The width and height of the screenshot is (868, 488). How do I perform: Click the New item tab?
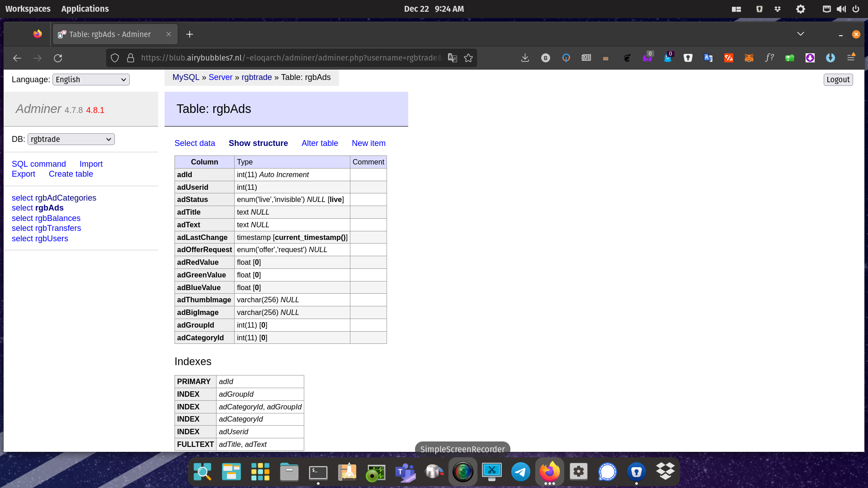click(368, 143)
